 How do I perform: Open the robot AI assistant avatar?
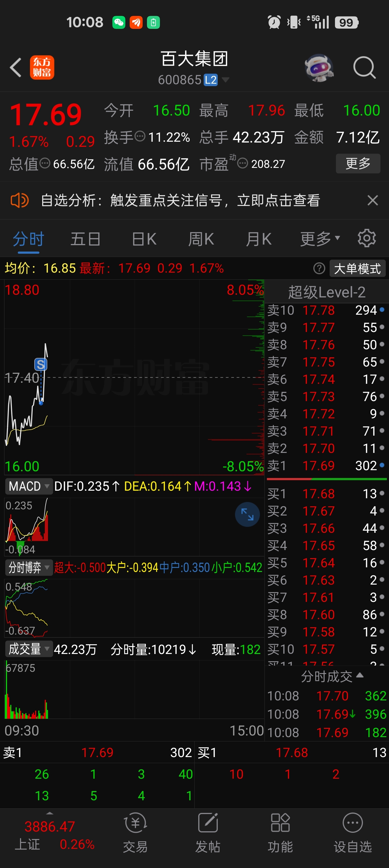coord(319,68)
